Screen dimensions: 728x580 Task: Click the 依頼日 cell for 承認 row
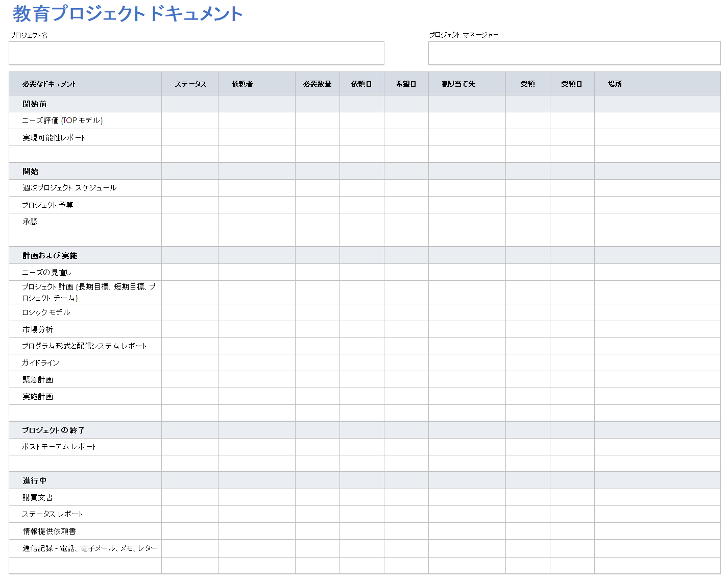(362, 222)
